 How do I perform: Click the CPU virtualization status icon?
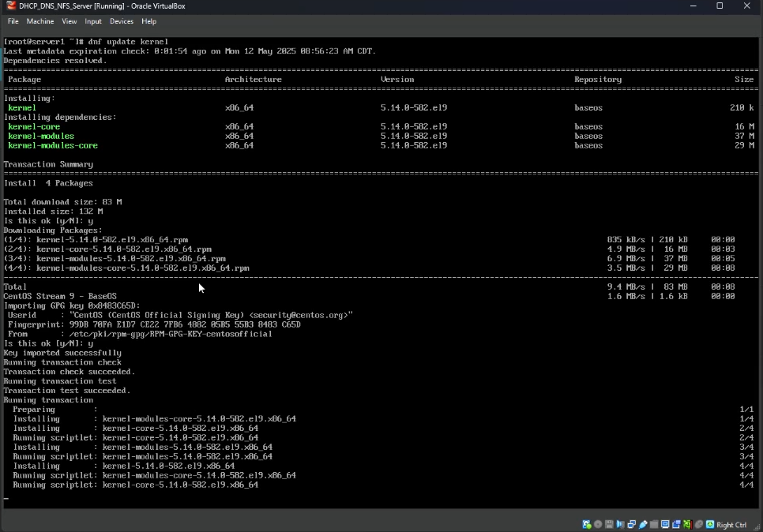(x=688, y=524)
